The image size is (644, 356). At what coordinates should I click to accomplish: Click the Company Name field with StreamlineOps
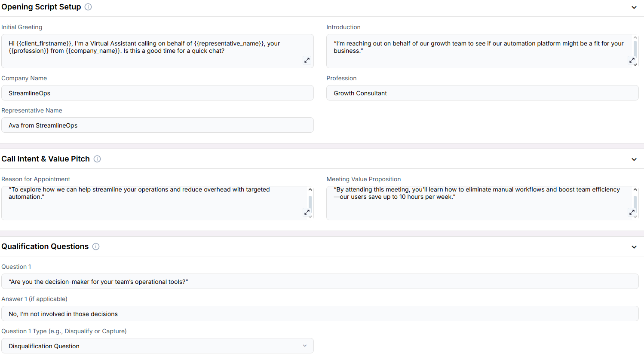157,93
